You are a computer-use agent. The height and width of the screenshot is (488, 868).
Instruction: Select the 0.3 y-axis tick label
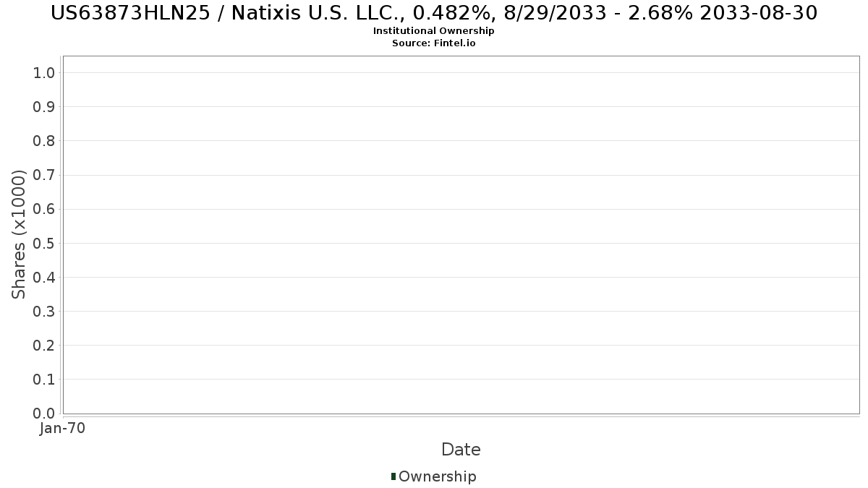click(x=44, y=311)
